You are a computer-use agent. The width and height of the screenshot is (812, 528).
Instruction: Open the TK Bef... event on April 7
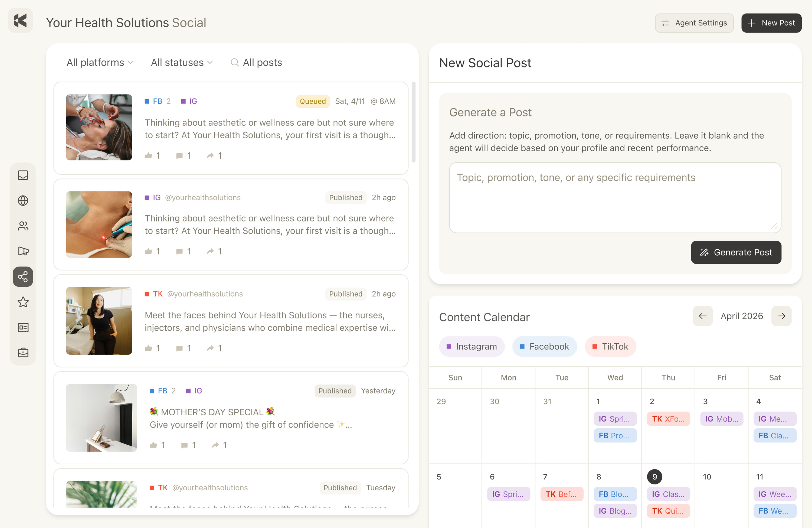click(562, 494)
